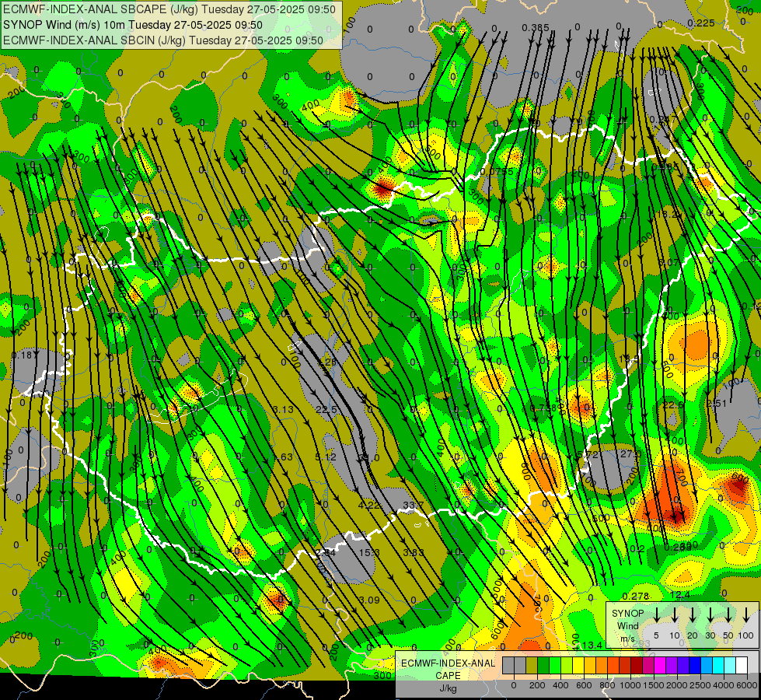Screen dimensions: 761x700
Task: Click the wind arrow above the 50 label
Action: tap(728, 615)
